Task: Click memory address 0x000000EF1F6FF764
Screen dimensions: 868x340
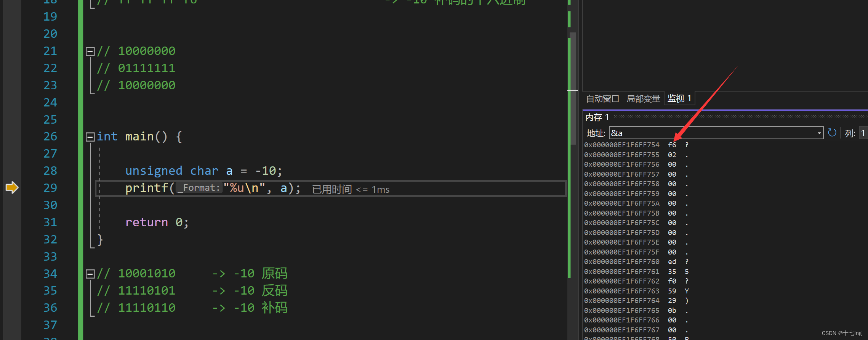Action: click(621, 301)
